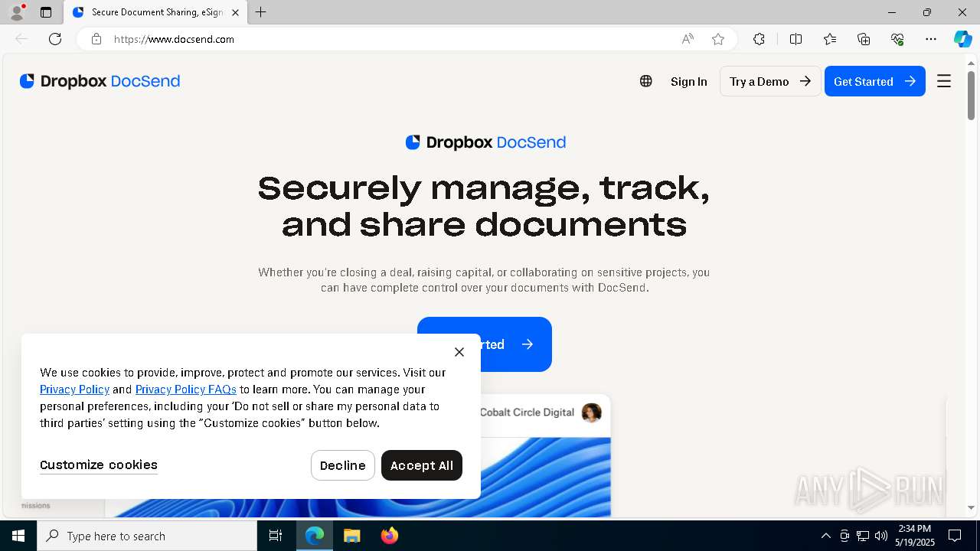Image resolution: width=980 pixels, height=551 pixels.
Task: Click Try a Demo button
Action: click(x=770, y=81)
